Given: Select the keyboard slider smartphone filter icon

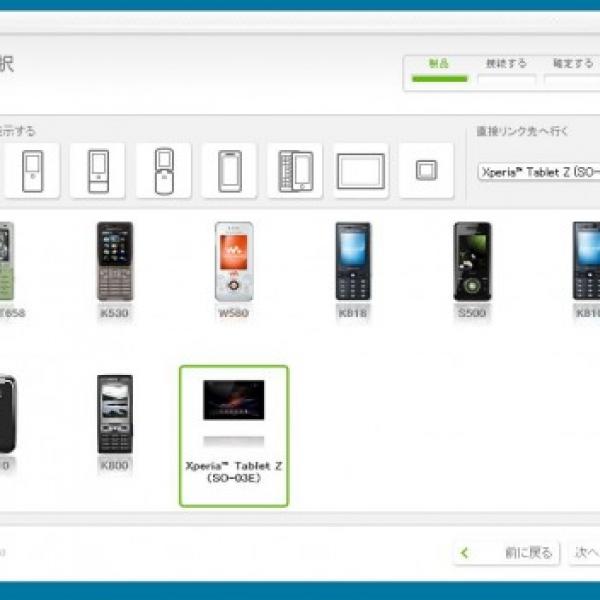Looking at the screenshot, I should coord(295,171).
